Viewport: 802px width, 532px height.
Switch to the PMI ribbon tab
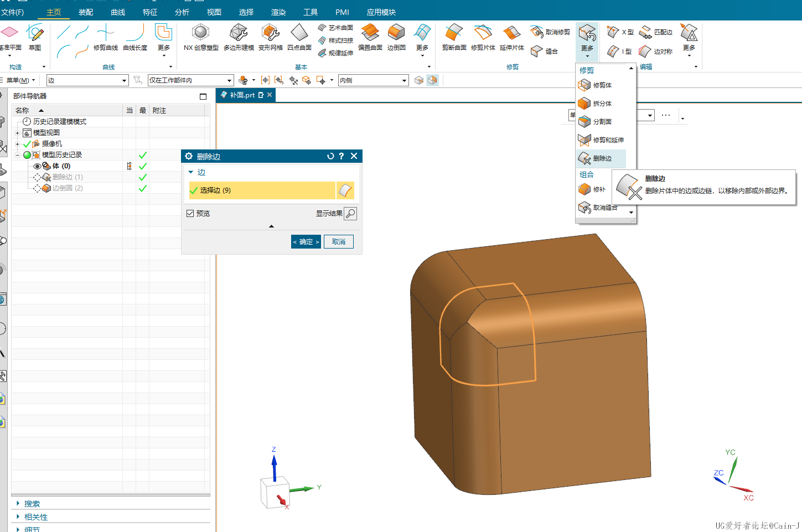click(x=342, y=12)
